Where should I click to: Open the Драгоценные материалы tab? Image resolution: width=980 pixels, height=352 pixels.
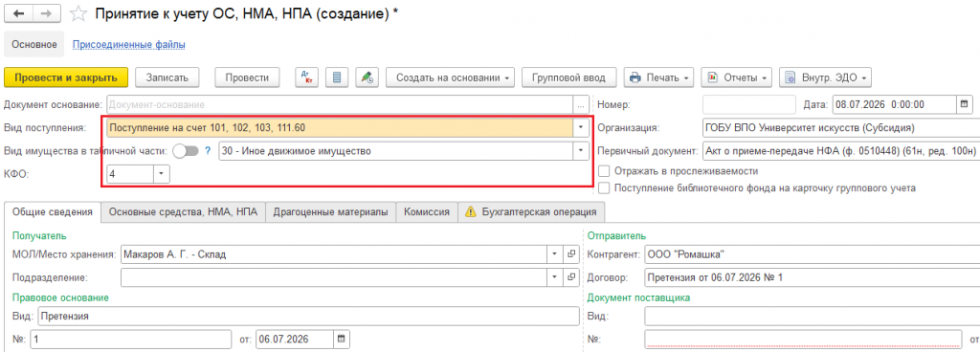pyautogui.click(x=330, y=211)
